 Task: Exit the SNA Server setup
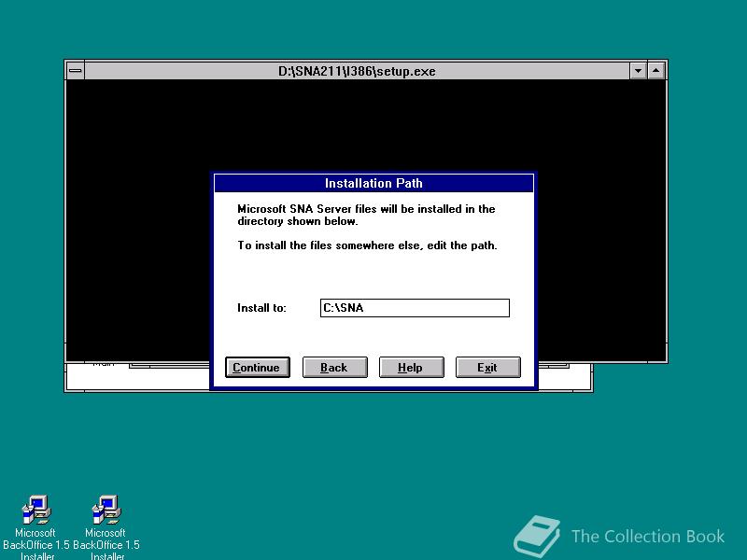coord(487,367)
